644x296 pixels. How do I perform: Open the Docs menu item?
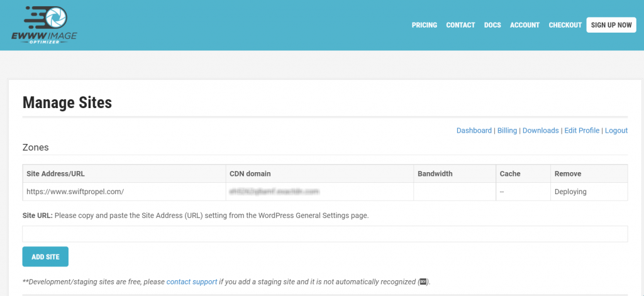coord(492,25)
